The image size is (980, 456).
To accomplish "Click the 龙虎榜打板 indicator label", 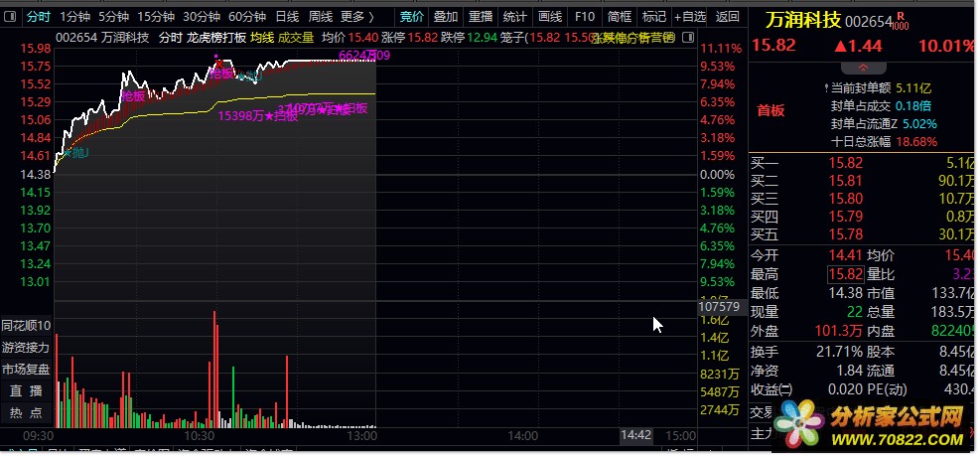I will [x=216, y=38].
